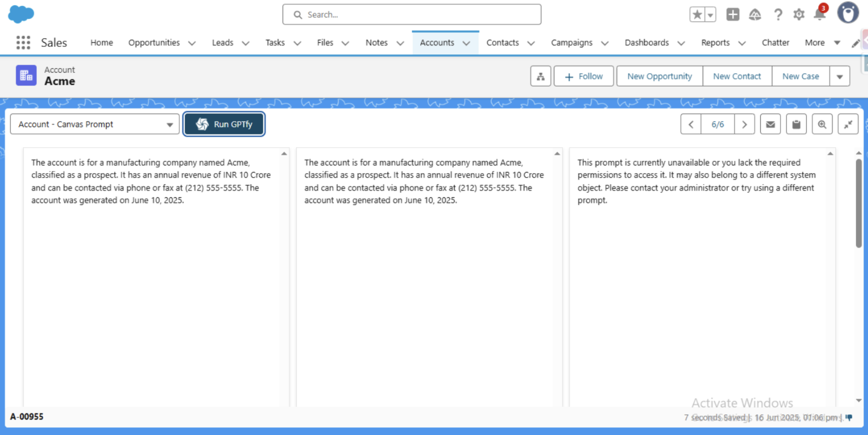The height and width of the screenshot is (435, 868).
Task: Open the favorites star icon
Action: [x=697, y=15]
